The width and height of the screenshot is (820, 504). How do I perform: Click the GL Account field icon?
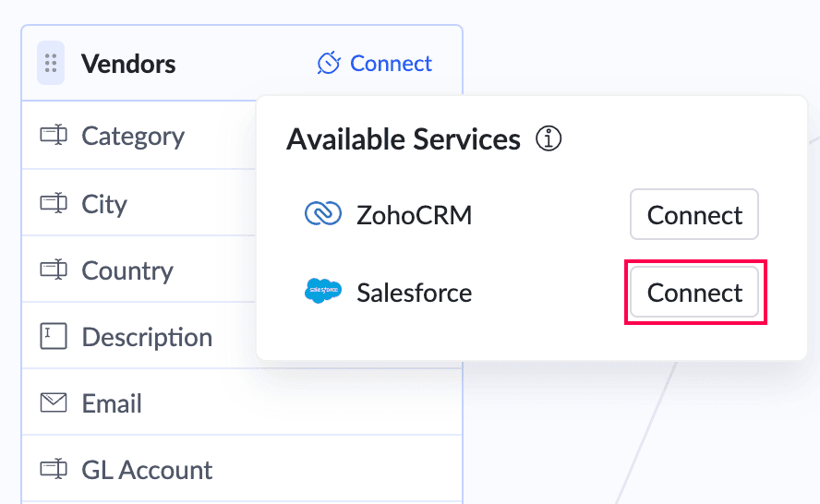54,468
